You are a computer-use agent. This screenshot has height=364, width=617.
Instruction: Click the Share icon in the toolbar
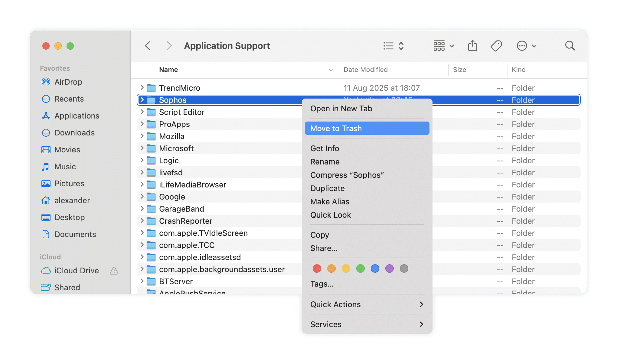click(472, 46)
